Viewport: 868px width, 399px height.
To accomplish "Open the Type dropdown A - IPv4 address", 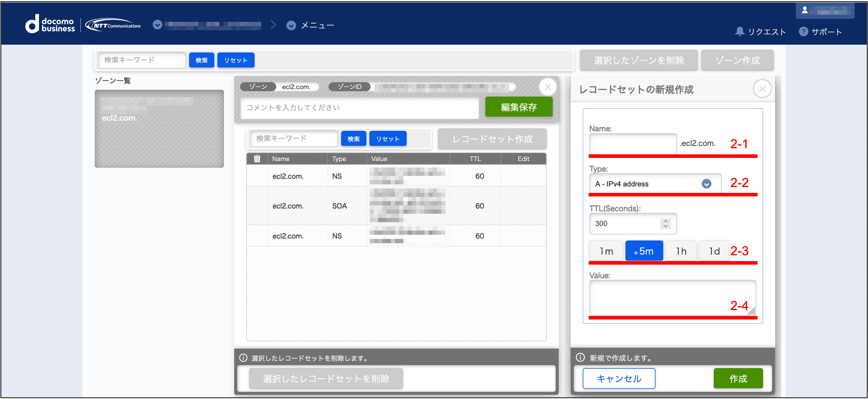I will [x=655, y=184].
